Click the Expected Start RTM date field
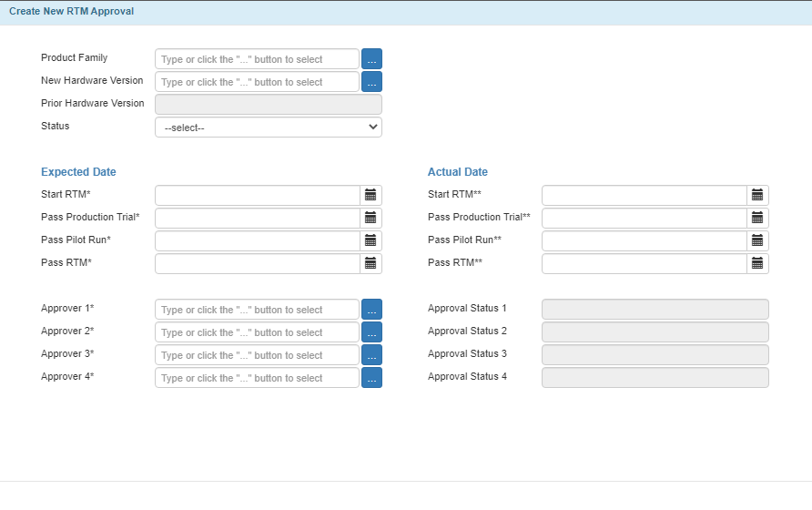 (x=257, y=195)
